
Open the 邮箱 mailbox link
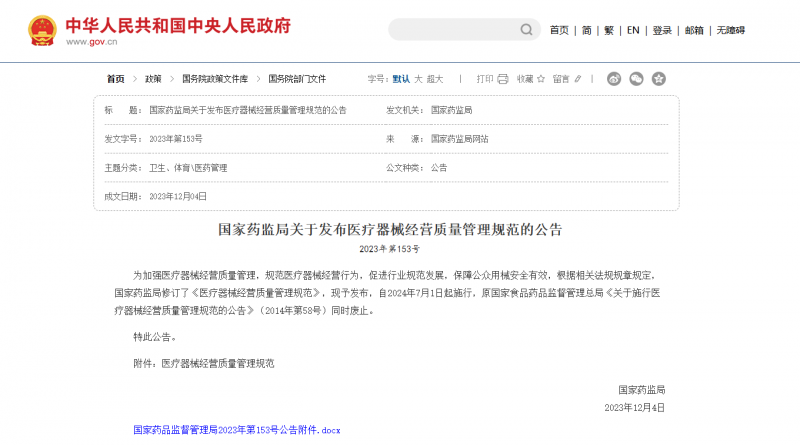(x=694, y=31)
